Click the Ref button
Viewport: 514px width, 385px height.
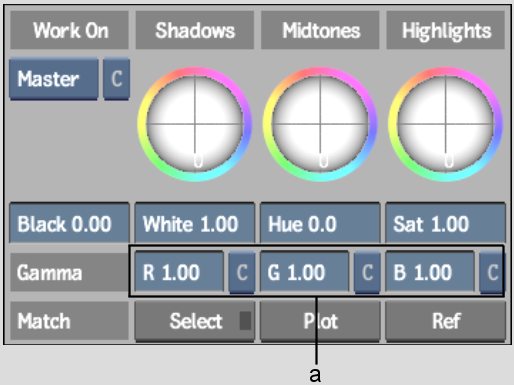446,321
